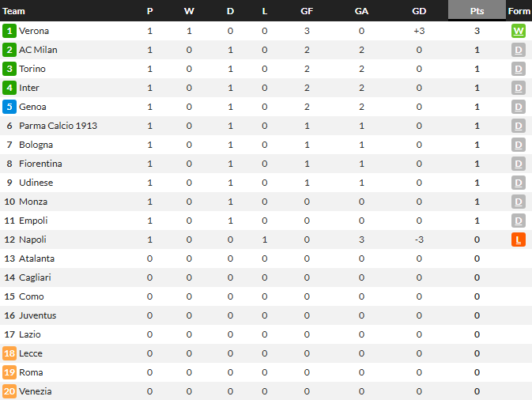Click Empoli's D form badge
This screenshot has width=532, height=400.
(x=518, y=221)
